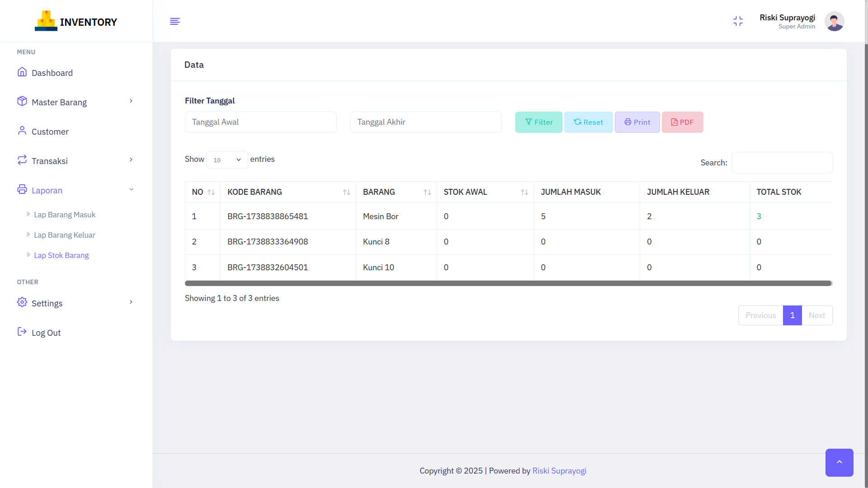Toggle fullscreen mode icon in header
Viewport: 868px width, 488px height.
(x=738, y=21)
